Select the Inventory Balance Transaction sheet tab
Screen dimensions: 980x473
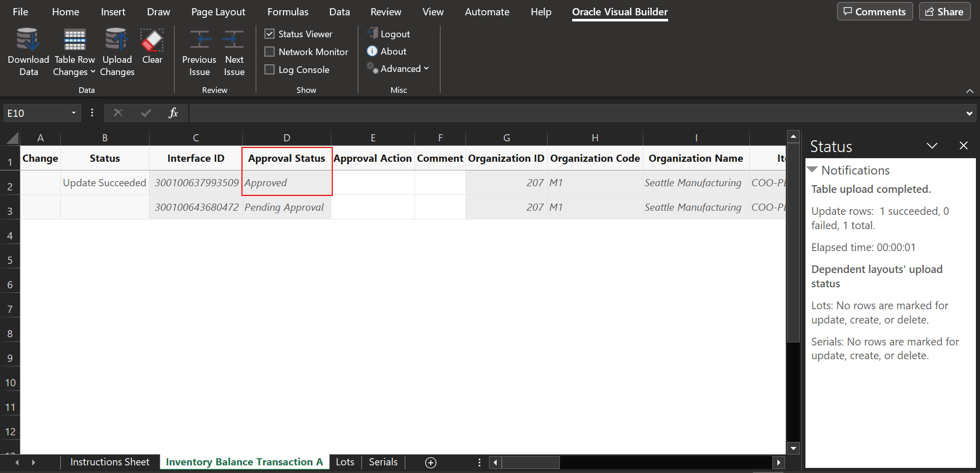[x=244, y=462]
